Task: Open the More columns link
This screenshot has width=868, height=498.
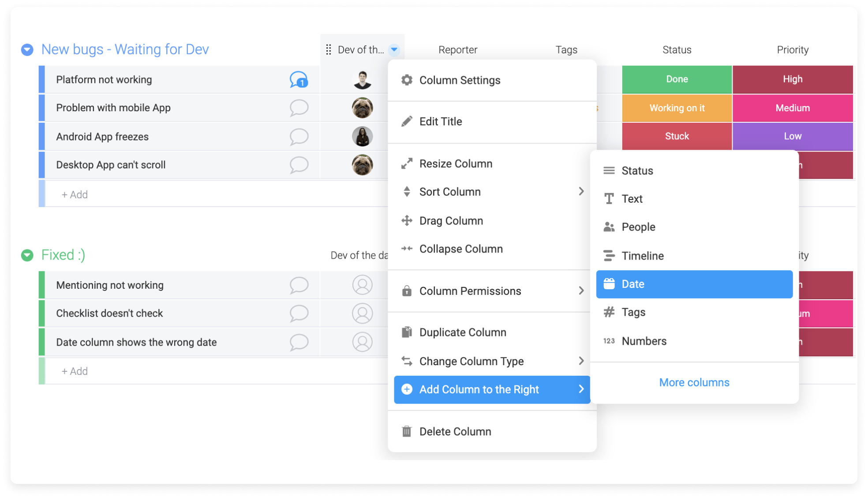Action: point(694,382)
